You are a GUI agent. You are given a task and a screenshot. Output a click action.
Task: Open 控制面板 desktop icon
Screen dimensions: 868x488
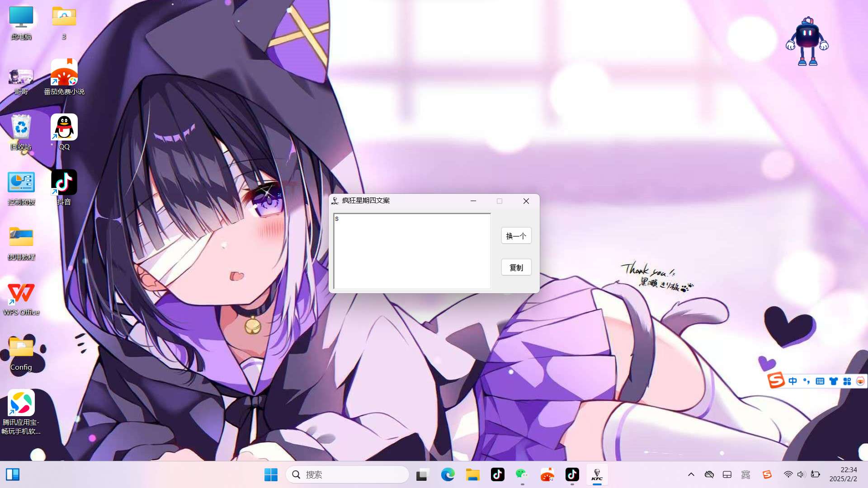click(x=21, y=188)
